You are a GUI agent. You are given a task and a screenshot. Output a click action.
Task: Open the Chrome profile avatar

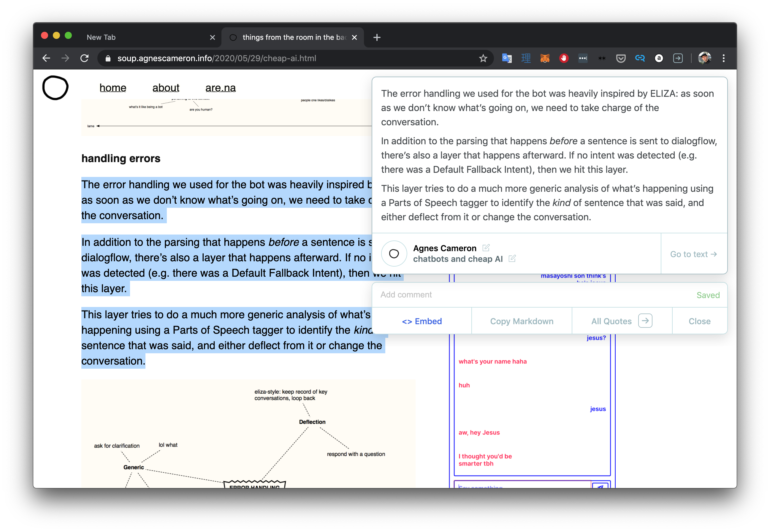704,58
